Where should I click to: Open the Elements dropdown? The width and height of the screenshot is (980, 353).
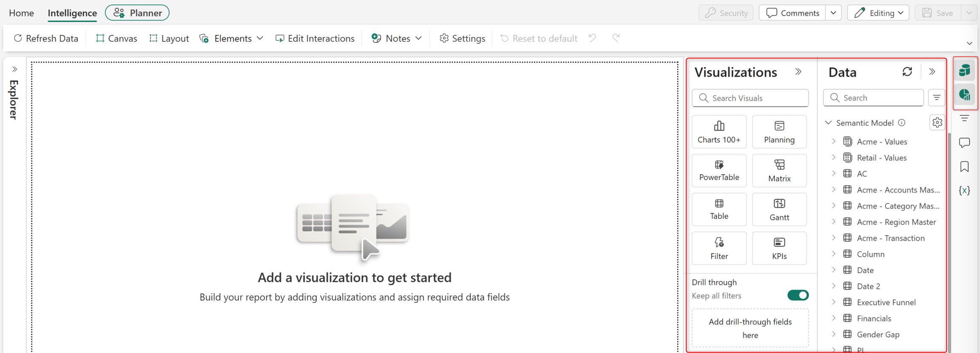[232, 38]
